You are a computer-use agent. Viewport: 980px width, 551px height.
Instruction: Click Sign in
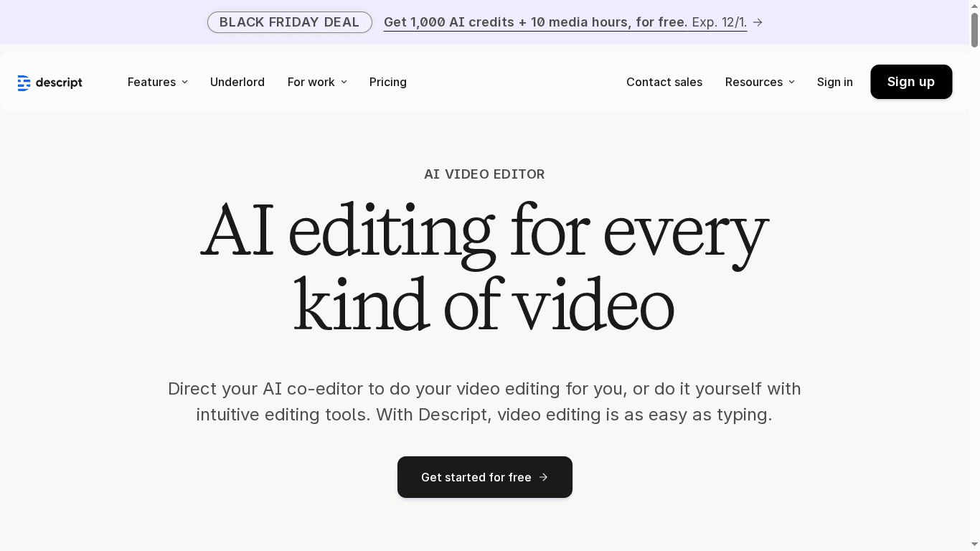834,82
